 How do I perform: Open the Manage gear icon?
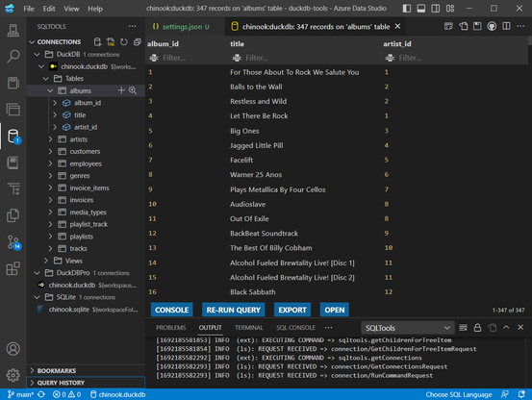tap(13, 375)
